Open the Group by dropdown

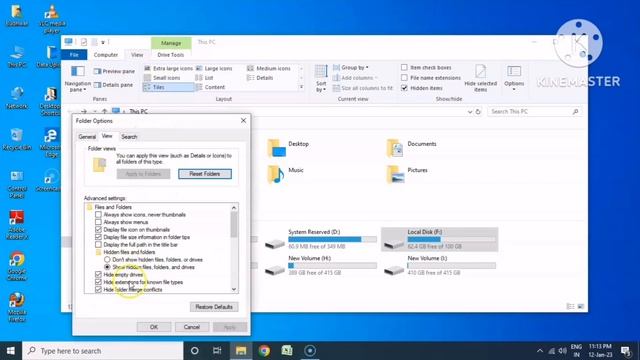(x=351, y=67)
